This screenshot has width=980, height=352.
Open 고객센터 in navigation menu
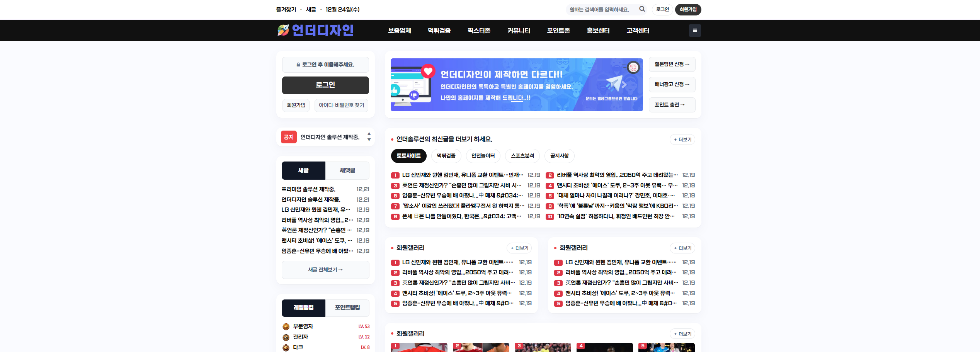coord(638,31)
